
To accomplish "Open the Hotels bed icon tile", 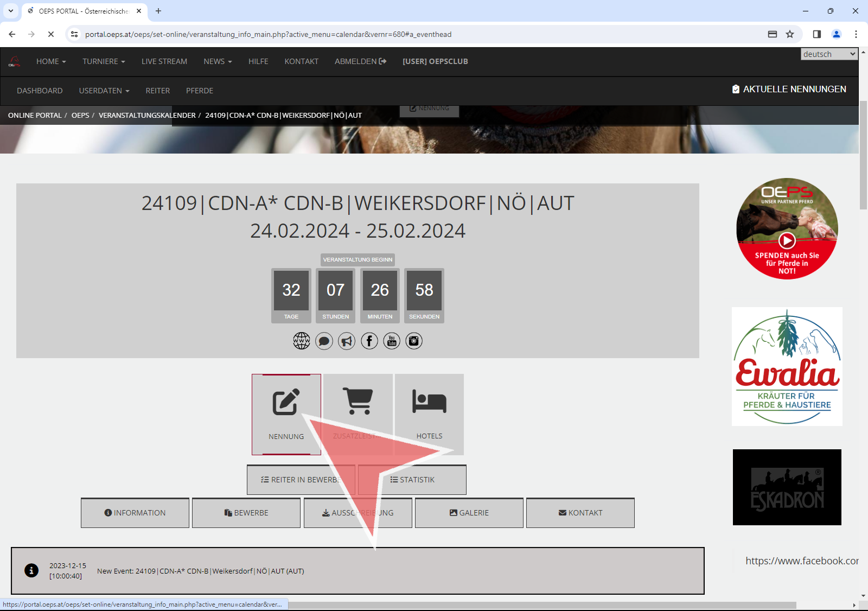I will 429,414.
